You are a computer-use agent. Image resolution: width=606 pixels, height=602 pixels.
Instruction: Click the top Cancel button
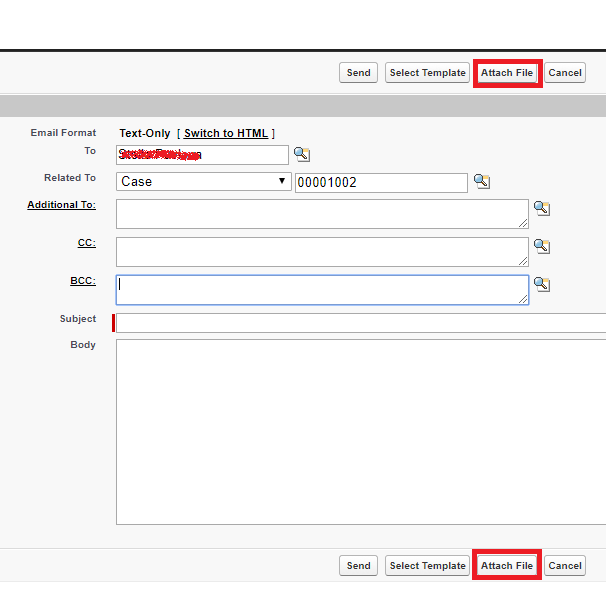pyautogui.click(x=565, y=73)
